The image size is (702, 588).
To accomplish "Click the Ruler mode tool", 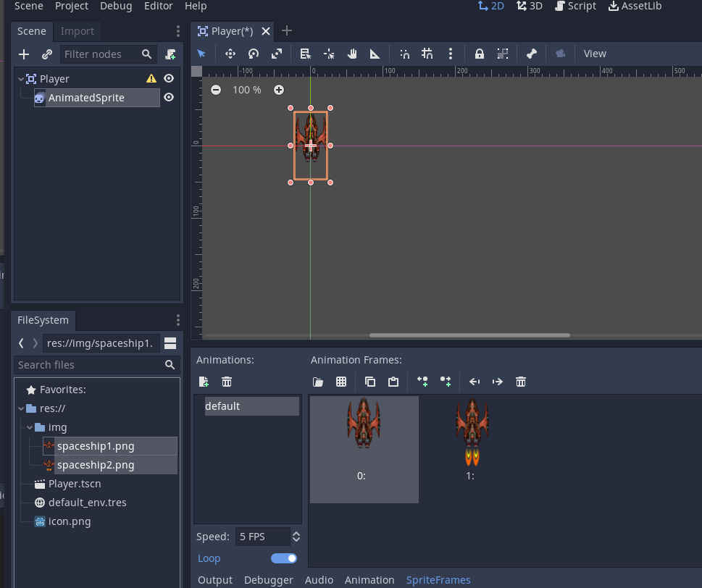I will (375, 54).
